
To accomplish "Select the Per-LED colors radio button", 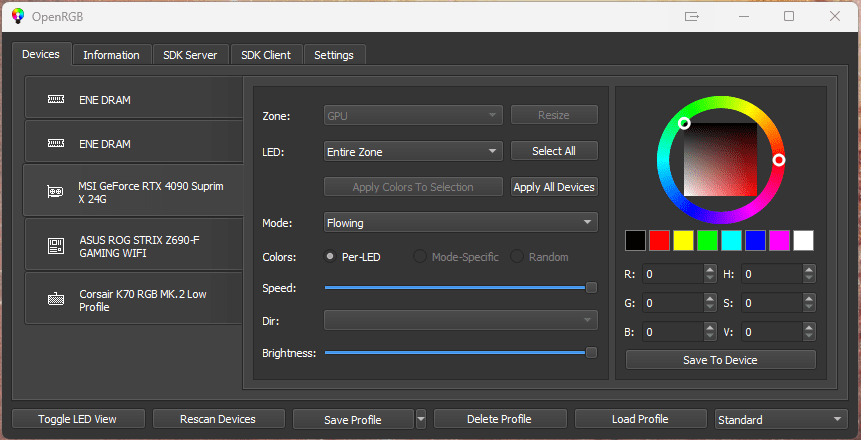I will [x=330, y=257].
